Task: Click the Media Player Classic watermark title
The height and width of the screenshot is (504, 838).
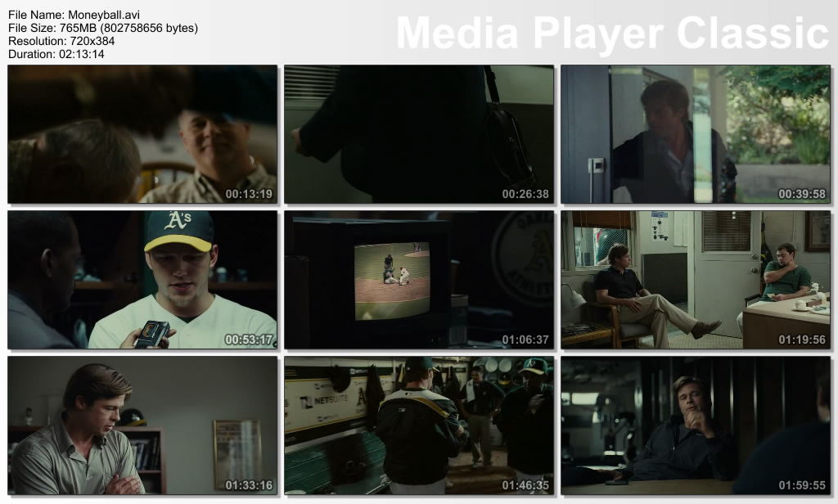Action: point(612,34)
